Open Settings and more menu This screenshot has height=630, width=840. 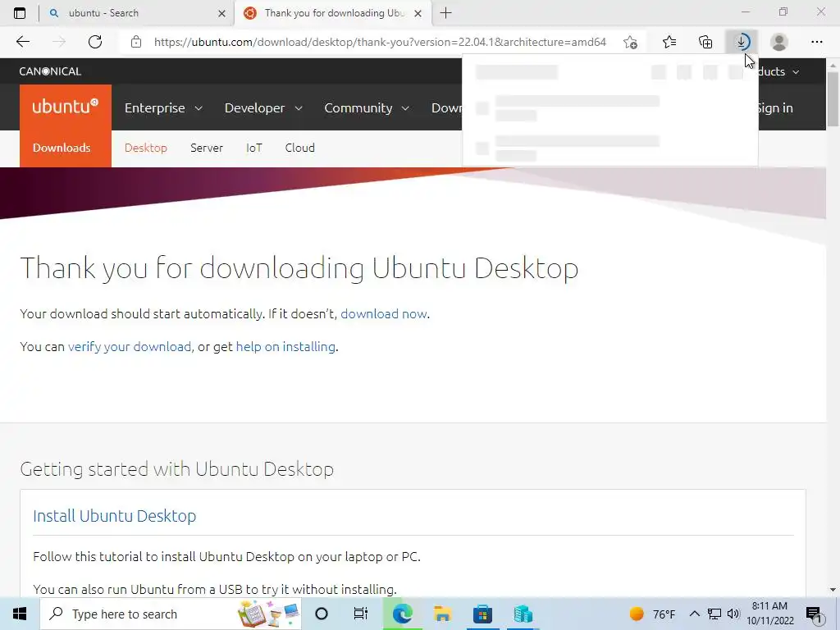pos(816,42)
